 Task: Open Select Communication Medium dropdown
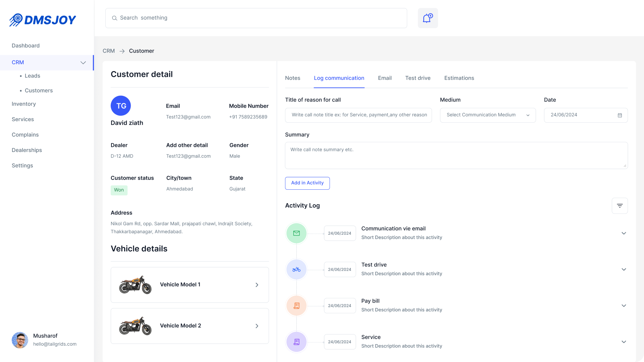point(488,115)
